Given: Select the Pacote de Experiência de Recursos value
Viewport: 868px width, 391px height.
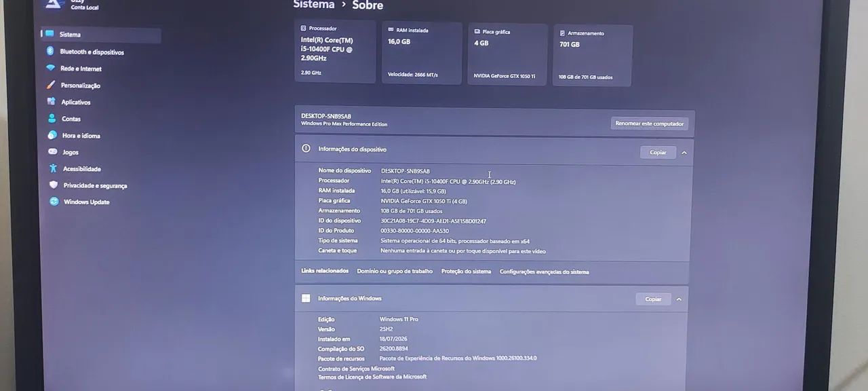Looking at the screenshot, I should [x=458, y=358].
